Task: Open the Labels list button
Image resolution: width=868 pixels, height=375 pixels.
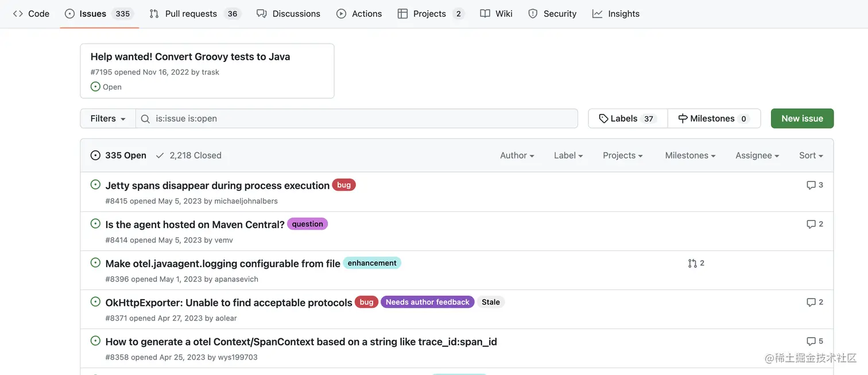Action: point(627,119)
